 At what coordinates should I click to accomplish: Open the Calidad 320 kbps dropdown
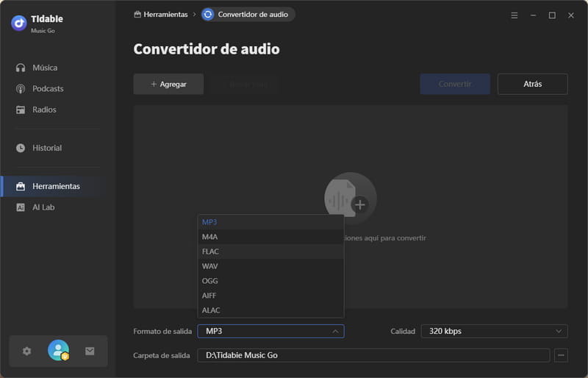(494, 331)
